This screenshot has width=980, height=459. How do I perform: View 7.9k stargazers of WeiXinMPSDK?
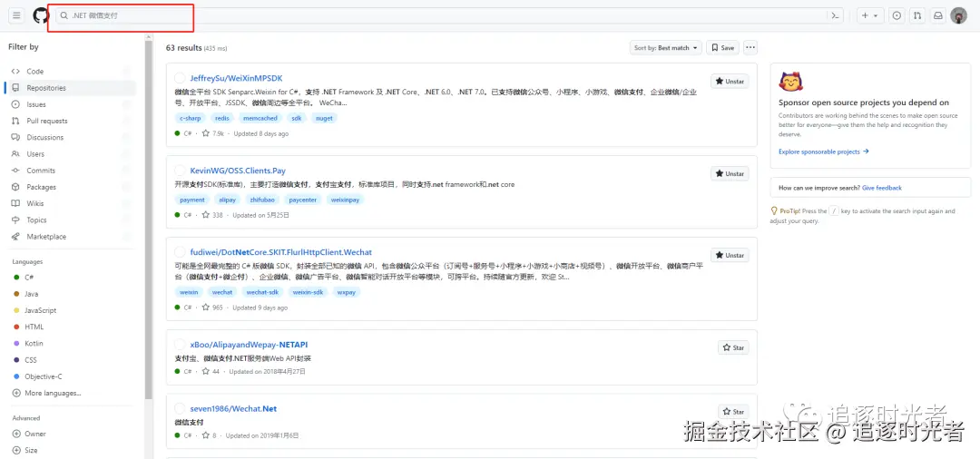coord(213,133)
